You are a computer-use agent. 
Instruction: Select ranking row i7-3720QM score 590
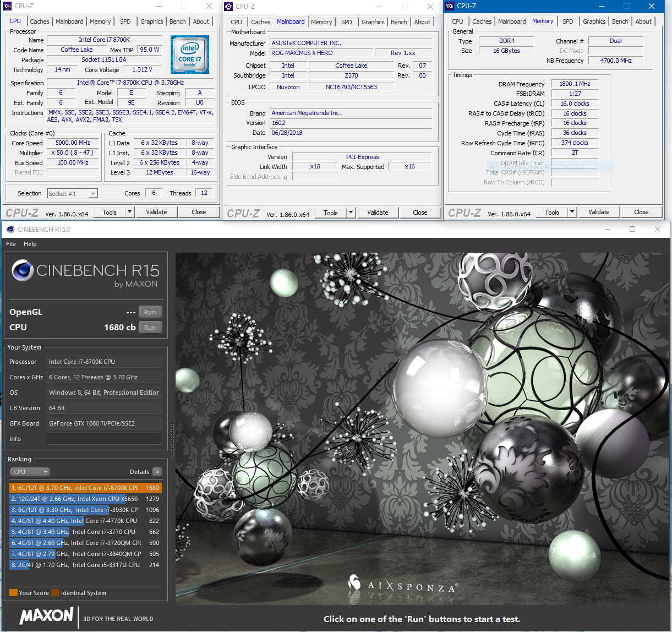pyautogui.click(x=85, y=543)
